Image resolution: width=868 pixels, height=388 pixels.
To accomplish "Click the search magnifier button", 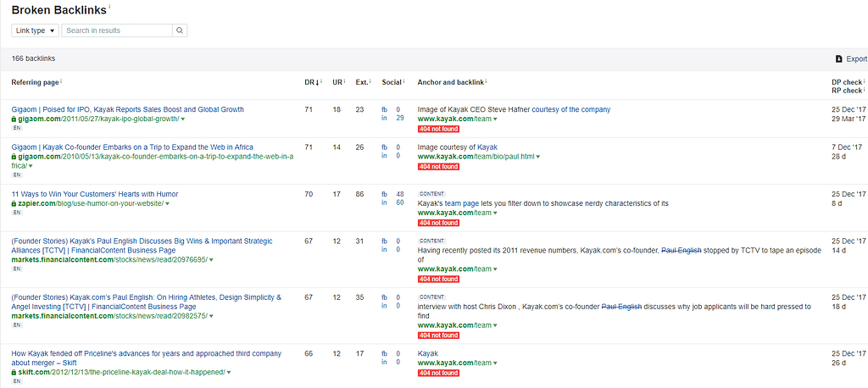I will pos(180,30).
